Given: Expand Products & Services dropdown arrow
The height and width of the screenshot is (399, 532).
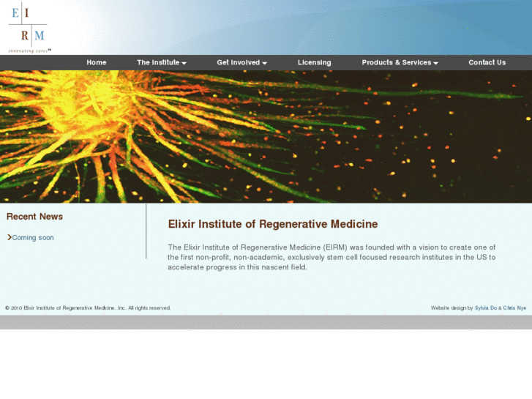Looking at the screenshot, I should 435,63.
